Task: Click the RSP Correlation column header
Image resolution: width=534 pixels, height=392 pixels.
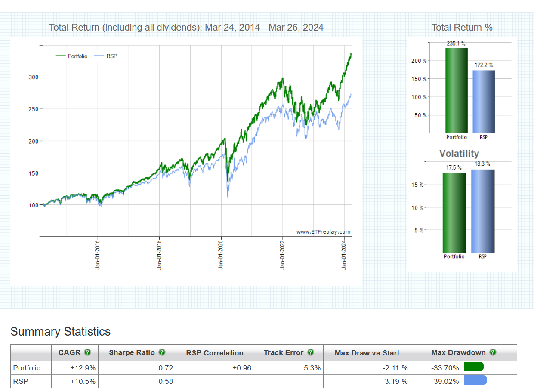Action: (215, 353)
